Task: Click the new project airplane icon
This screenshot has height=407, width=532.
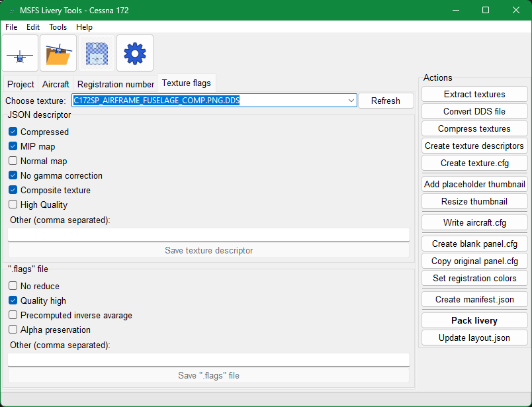Action: [21, 54]
